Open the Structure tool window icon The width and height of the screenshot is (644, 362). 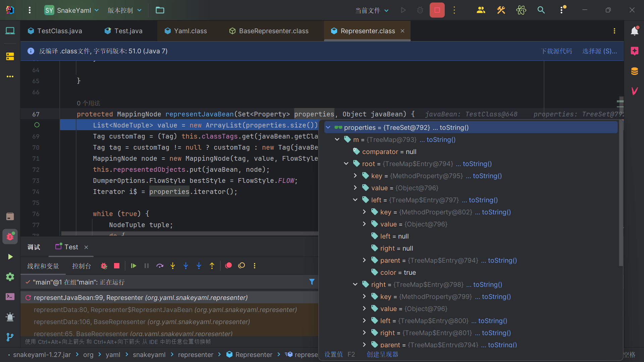point(10,56)
